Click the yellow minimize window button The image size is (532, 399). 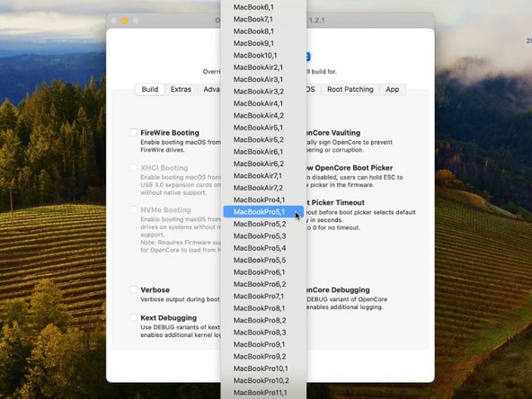pyautogui.click(x=125, y=21)
